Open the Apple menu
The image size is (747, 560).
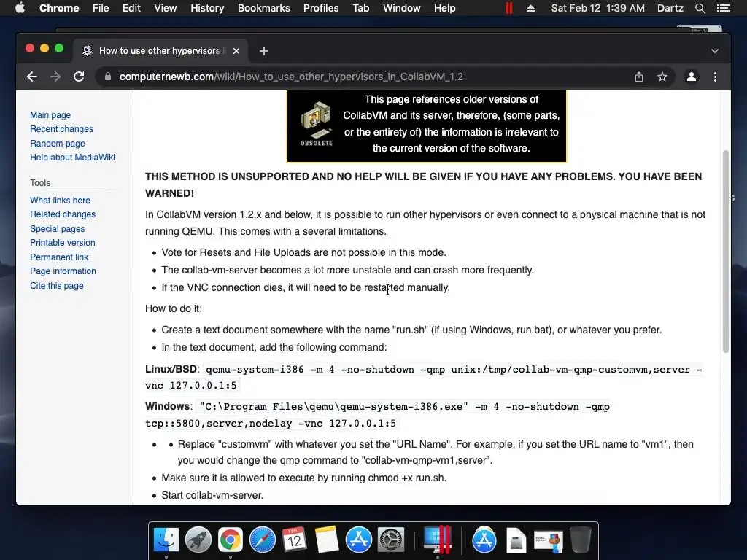point(20,8)
